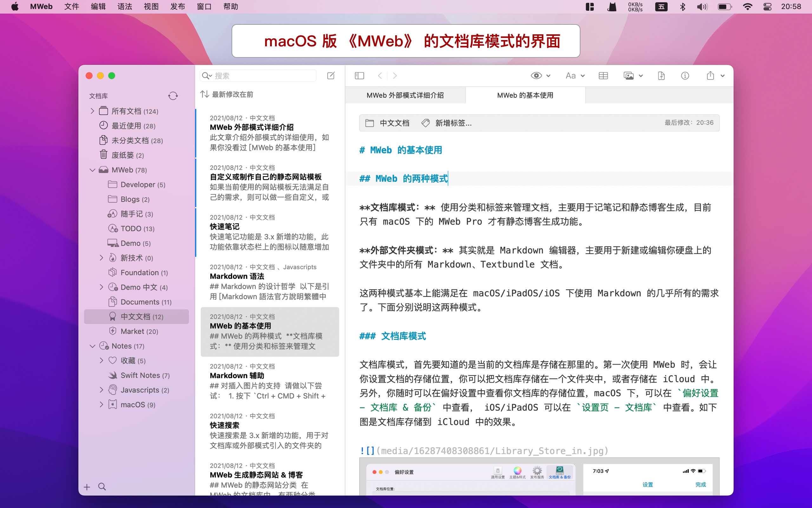Expand the macOS category

[101, 404]
